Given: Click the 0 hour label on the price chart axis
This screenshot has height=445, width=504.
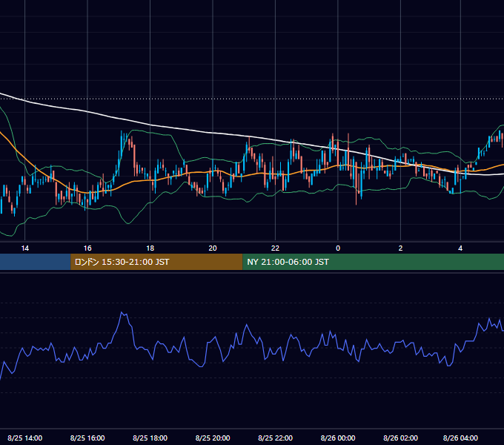Looking at the screenshot, I should coord(338,248).
